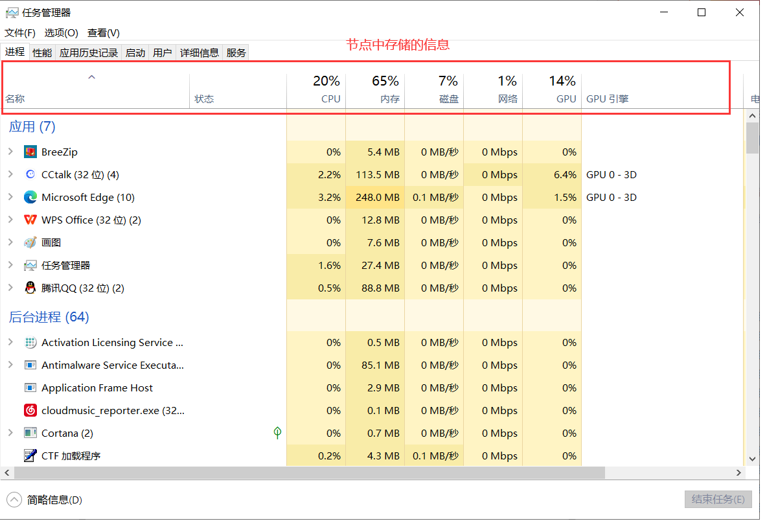Select the 113.5 MB memory cell for CCtalk

(x=375, y=174)
